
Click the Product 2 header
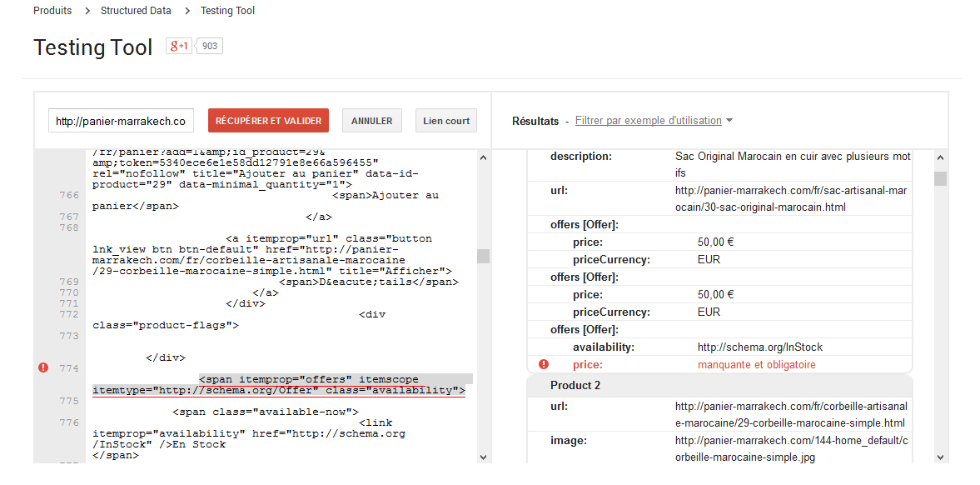coord(720,386)
